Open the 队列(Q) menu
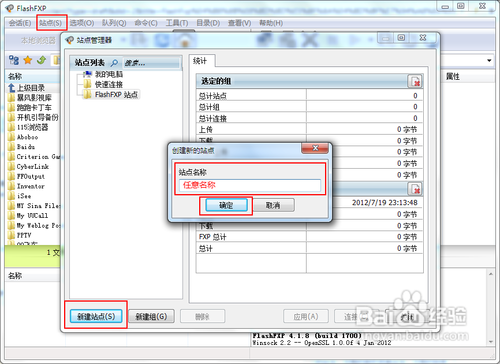The image size is (500, 364). (114, 23)
